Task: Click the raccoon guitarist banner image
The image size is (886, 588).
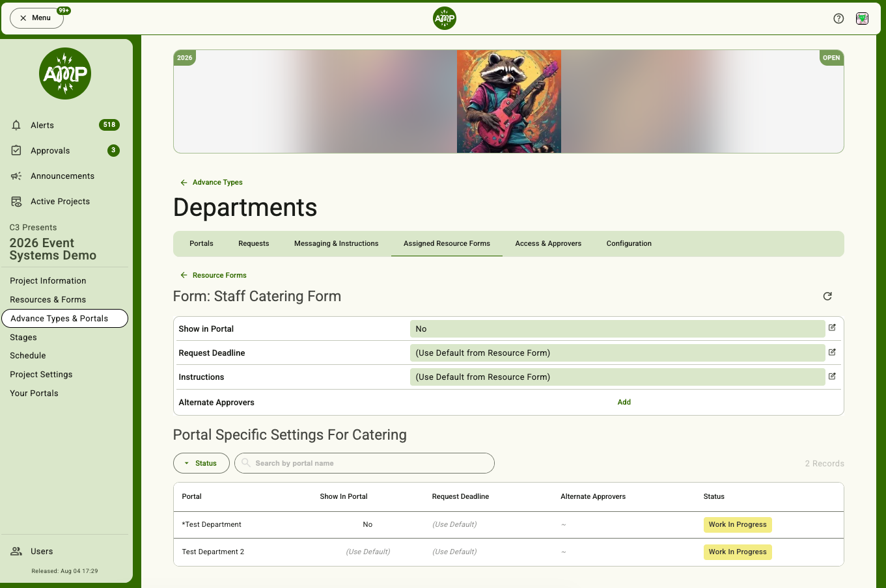Action: [509, 101]
